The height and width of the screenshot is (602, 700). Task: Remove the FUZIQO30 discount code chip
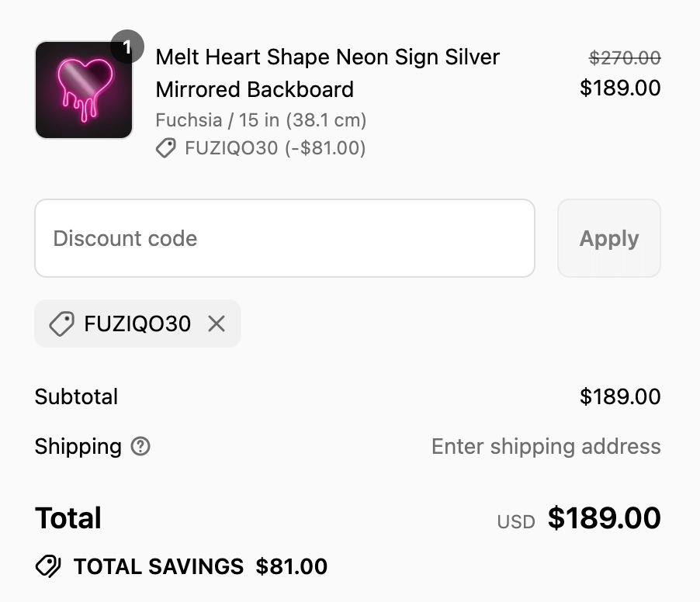[216, 323]
